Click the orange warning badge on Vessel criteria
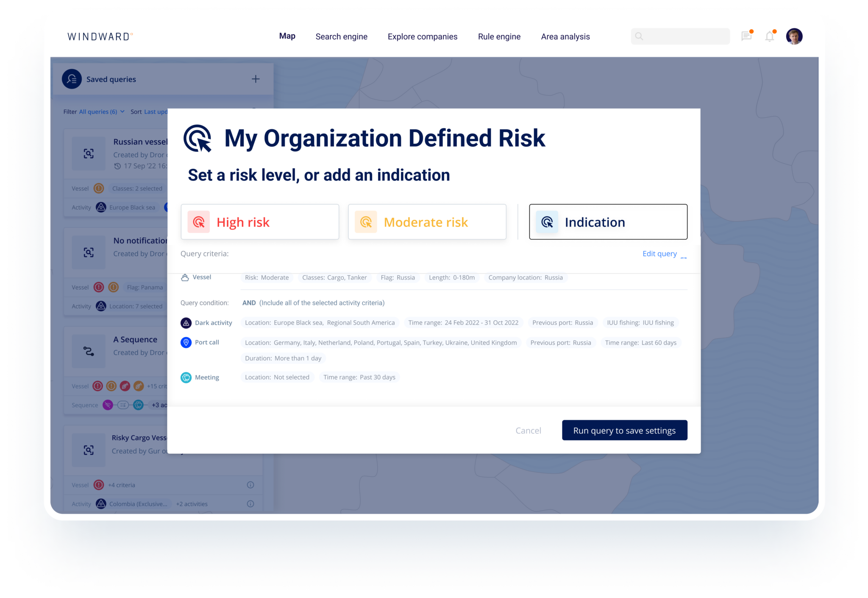This screenshot has width=868, height=598. [99, 188]
